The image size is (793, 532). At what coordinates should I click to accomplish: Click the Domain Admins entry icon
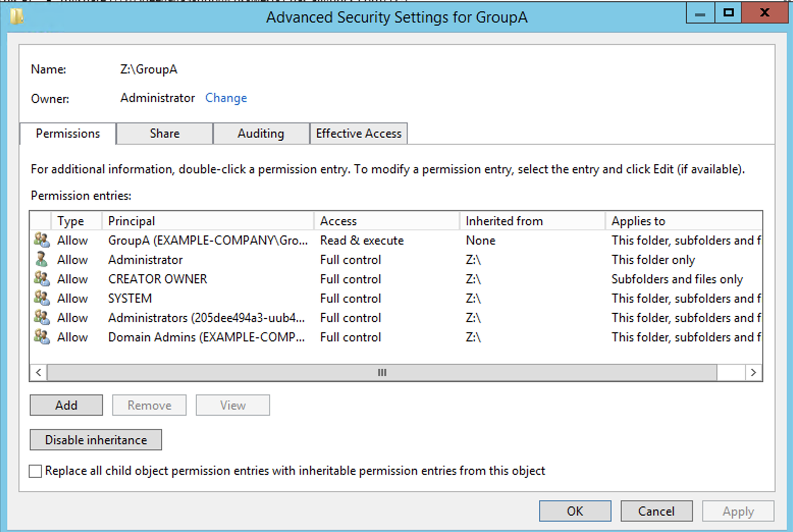click(x=42, y=337)
